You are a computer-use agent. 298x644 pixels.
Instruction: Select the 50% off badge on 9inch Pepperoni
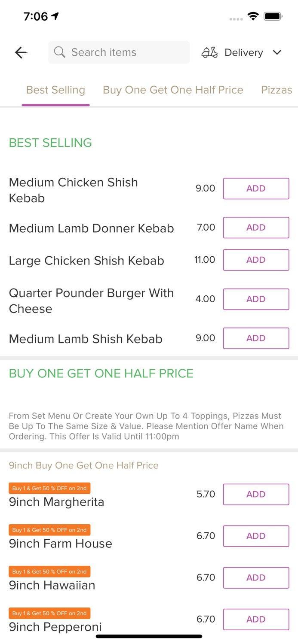pos(49,613)
